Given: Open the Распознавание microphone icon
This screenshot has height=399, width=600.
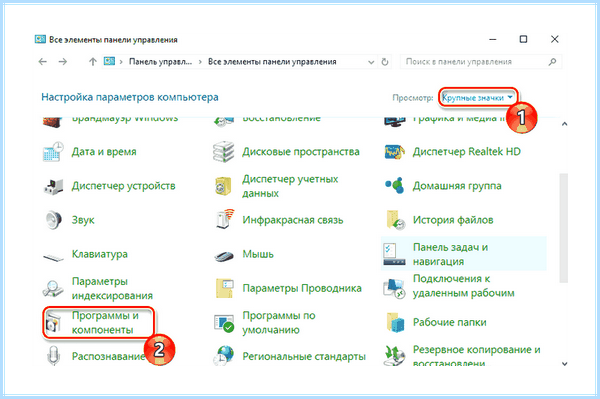Looking at the screenshot, I should click(54, 356).
